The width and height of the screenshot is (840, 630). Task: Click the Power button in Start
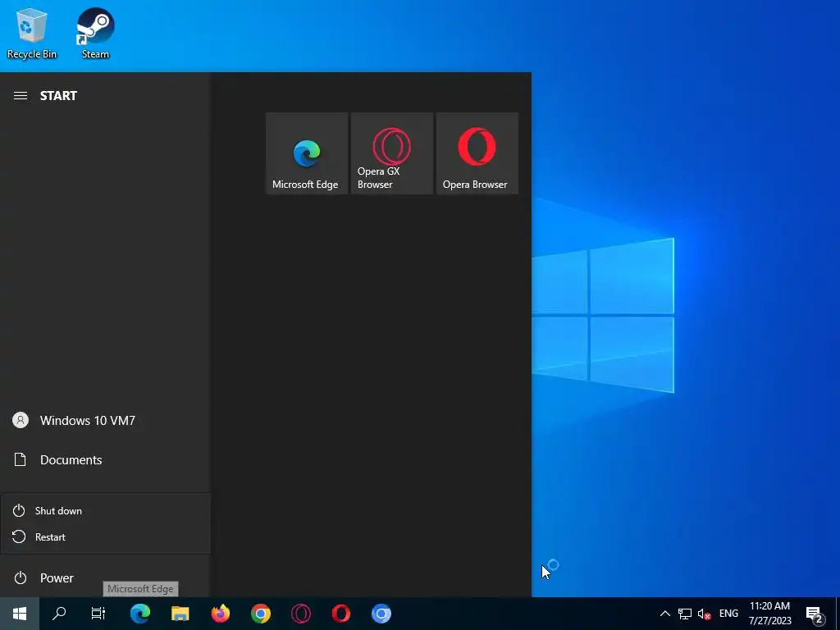(106, 578)
